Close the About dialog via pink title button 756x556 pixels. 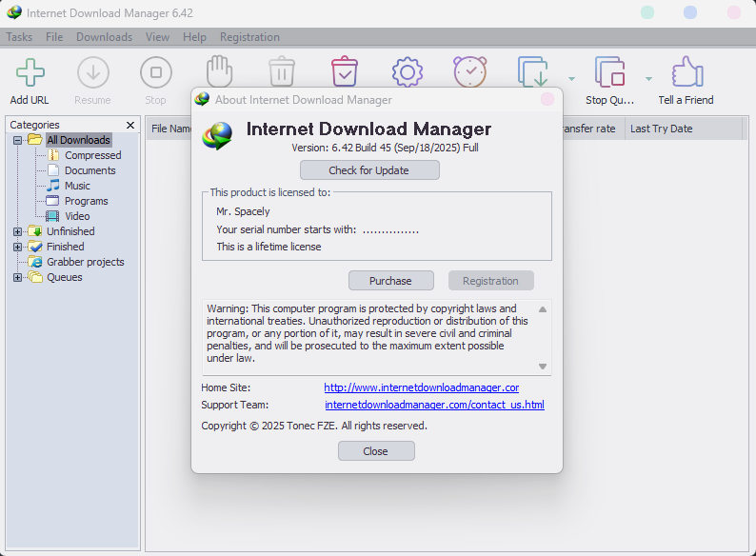(547, 99)
